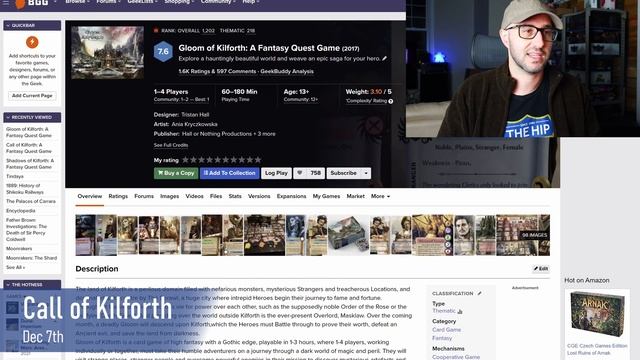The height and width of the screenshot is (360, 640).
Task: Switch to the Videos tab
Action: [194, 196]
